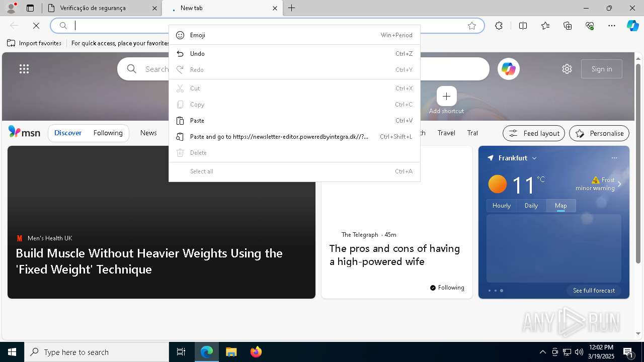Open the tab actions menu icon
The height and width of the screenshot is (362, 644).
point(30,8)
